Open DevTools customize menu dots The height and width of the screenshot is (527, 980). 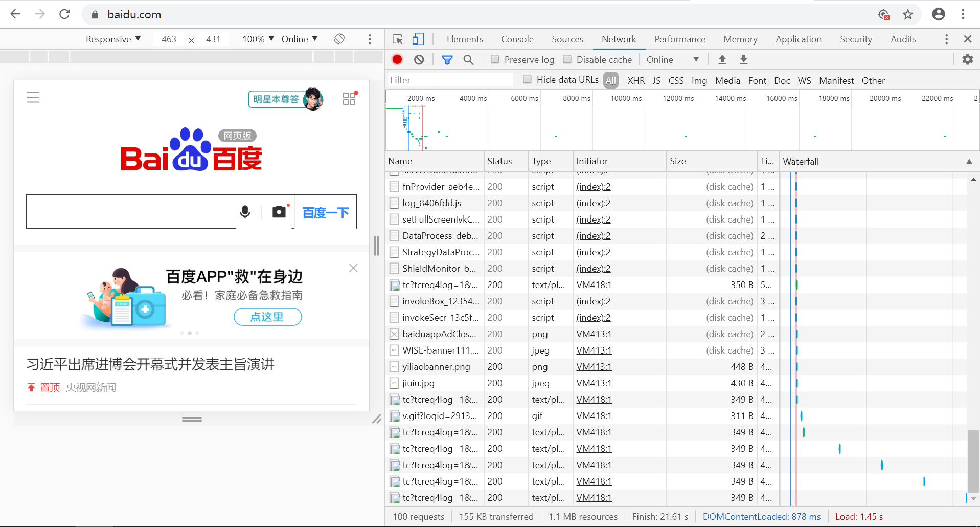click(946, 39)
